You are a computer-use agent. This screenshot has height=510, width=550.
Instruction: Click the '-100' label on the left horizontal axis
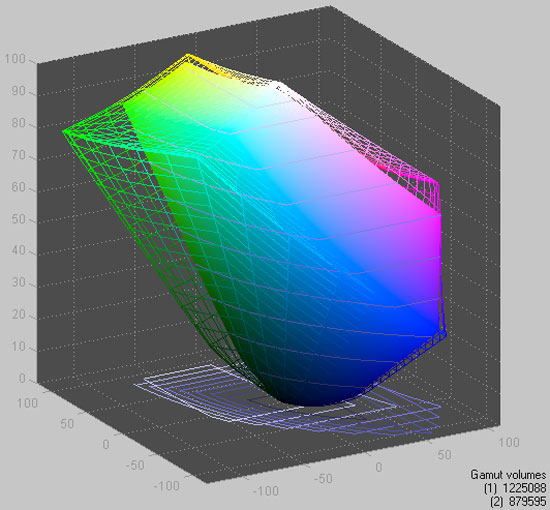[x=166, y=486]
